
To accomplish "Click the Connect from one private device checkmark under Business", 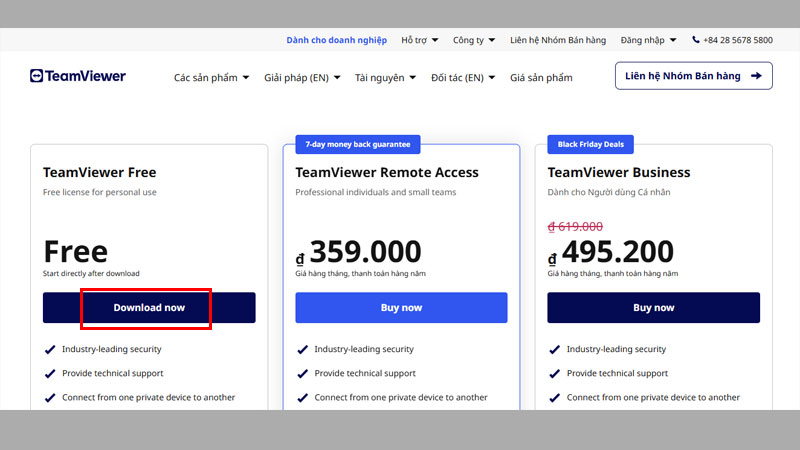I will (x=555, y=397).
